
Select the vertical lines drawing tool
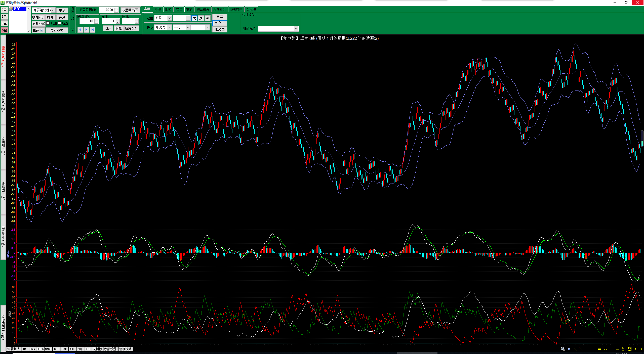tap(611, 349)
